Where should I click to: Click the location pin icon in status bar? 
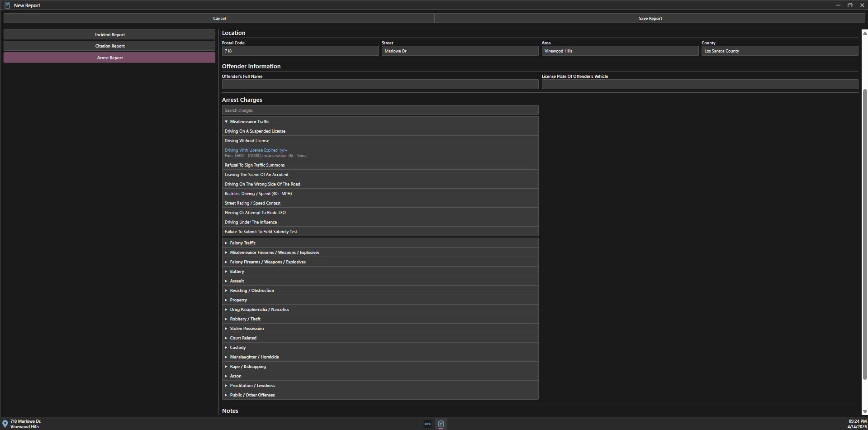click(5, 424)
